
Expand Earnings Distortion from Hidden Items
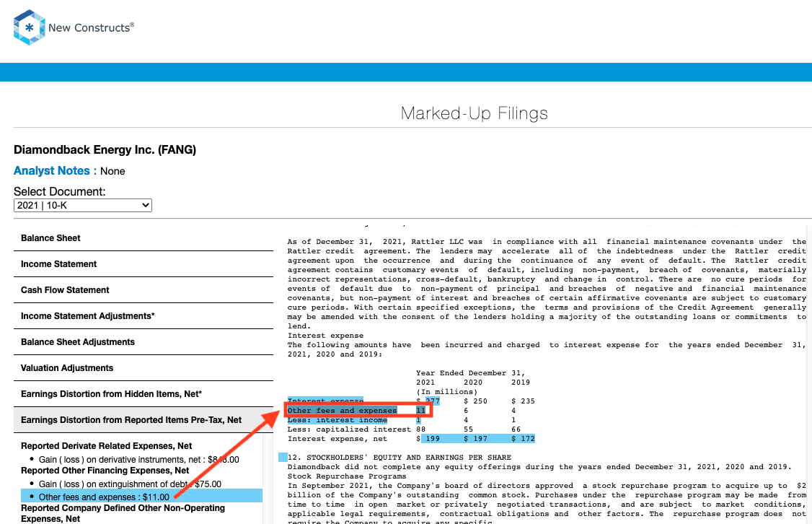(x=144, y=393)
